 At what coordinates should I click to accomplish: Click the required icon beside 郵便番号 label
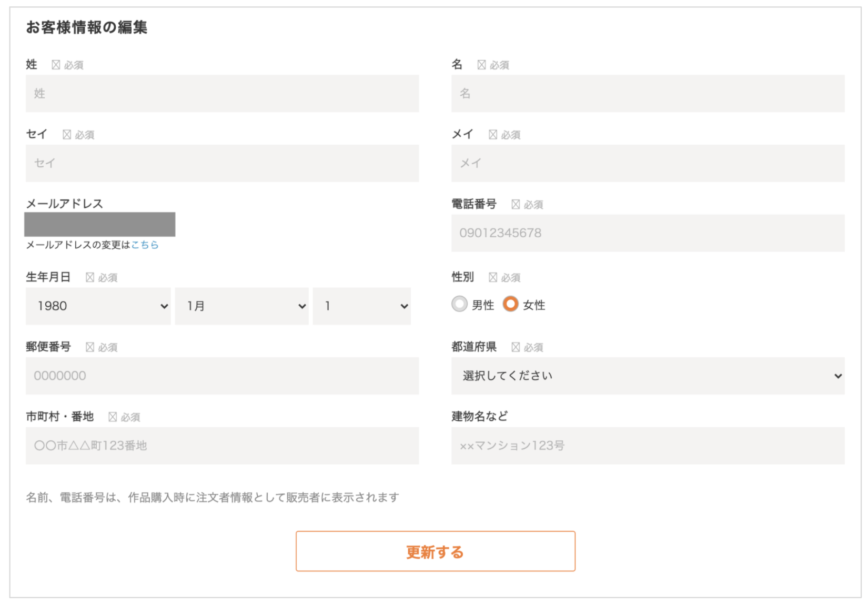pos(90,347)
